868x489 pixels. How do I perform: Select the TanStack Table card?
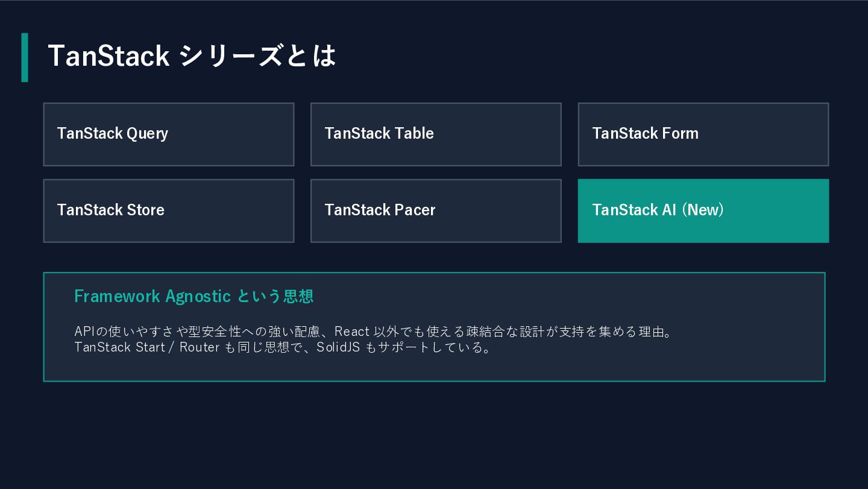(x=436, y=134)
